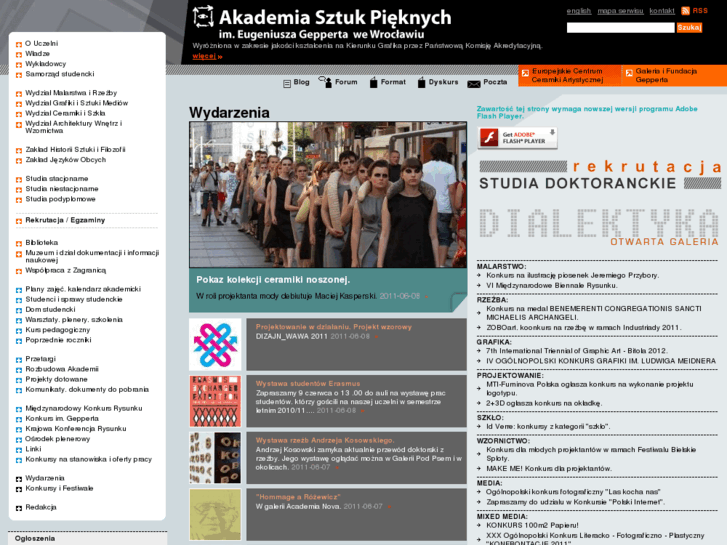Click the orange bullet icon next to O Uczelni

(x=19, y=45)
